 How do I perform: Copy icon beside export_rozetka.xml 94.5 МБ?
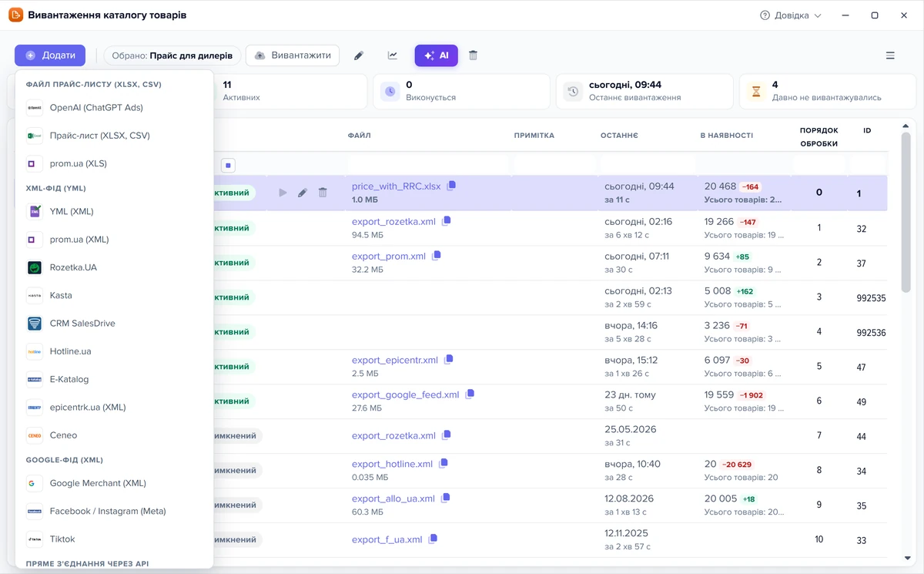tap(447, 221)
